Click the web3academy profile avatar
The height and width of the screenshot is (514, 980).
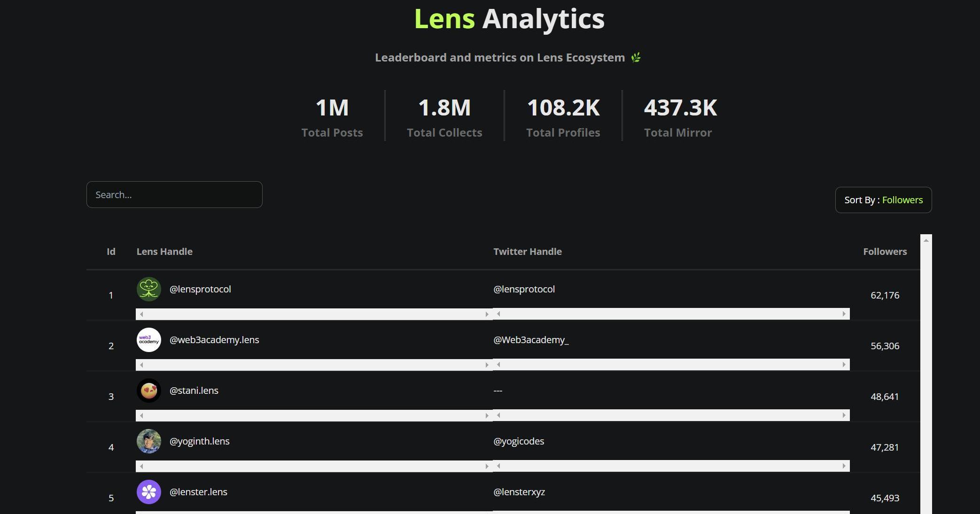(148, 340)
